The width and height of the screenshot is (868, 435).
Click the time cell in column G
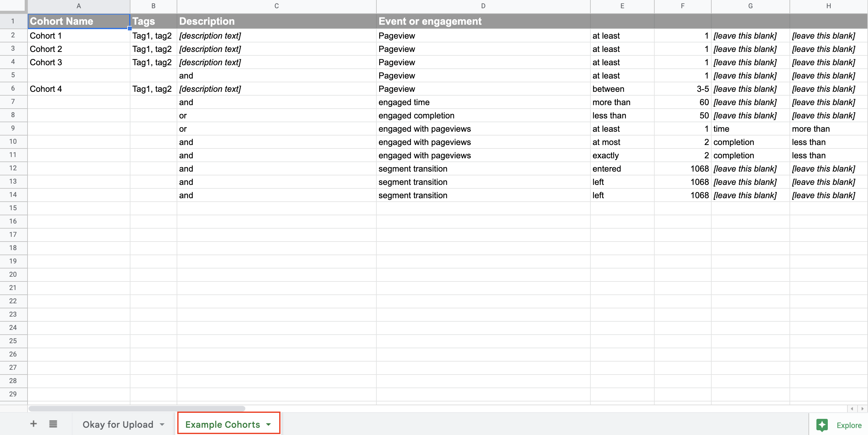tap(751, 129)
